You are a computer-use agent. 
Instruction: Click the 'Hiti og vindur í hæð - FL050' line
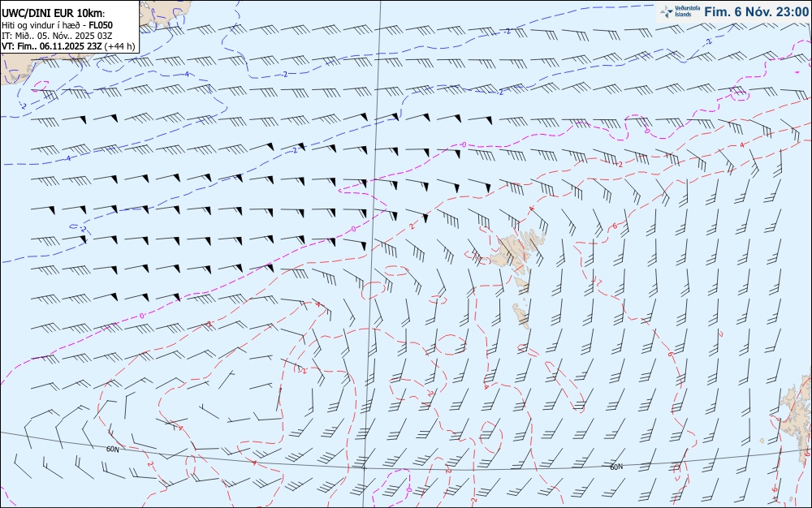57,25
